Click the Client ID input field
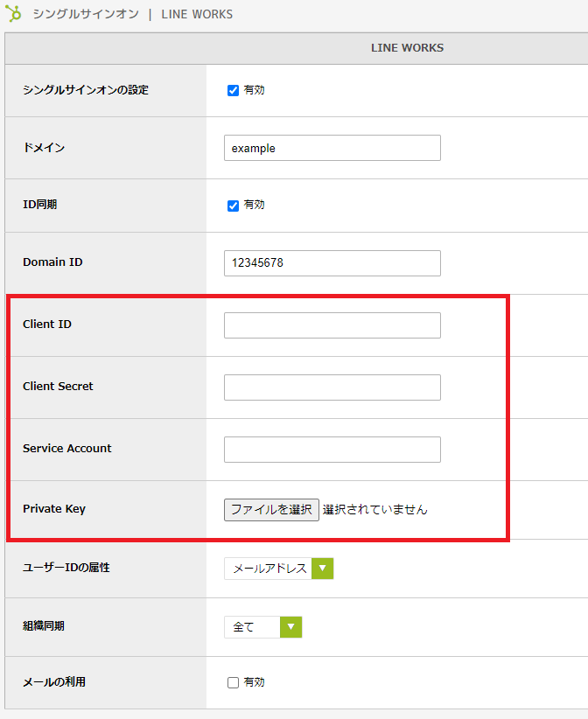This screenshot has width=588, height=719. tap(332, 325)
